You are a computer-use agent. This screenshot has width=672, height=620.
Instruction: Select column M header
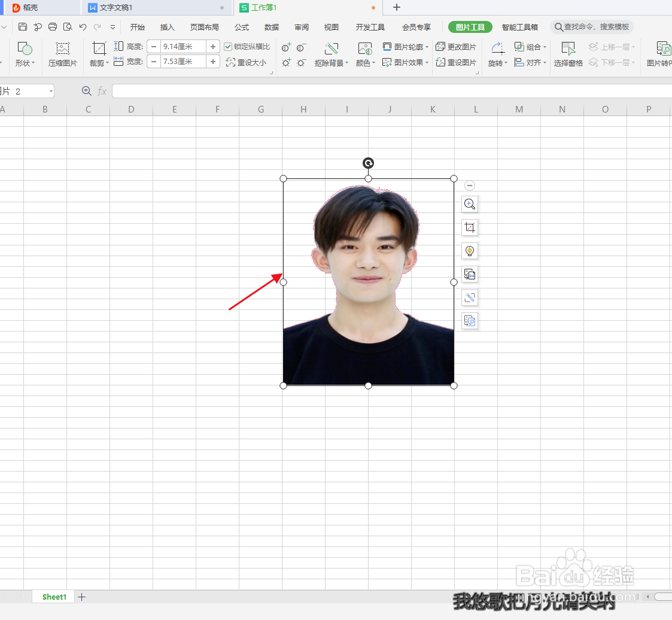pyautogui.click(x=519, y=110)
